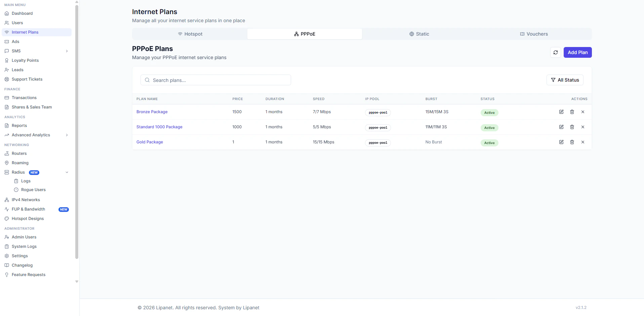
Task: Edit the Gold Package plan
Action: tap(561, 142)
